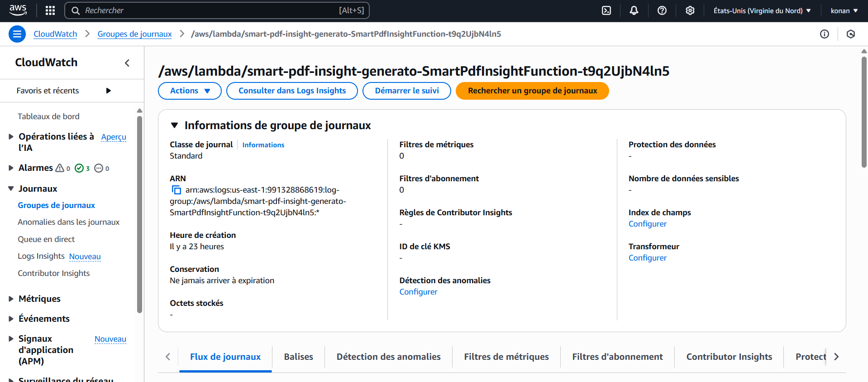
Task: Open the Détection des anomalies tab
Action: pyautogui.click(x=389, y=357)
